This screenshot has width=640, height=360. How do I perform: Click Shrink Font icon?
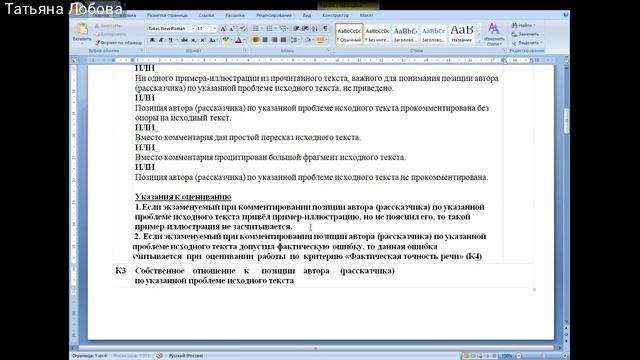[x=232, y=29]
